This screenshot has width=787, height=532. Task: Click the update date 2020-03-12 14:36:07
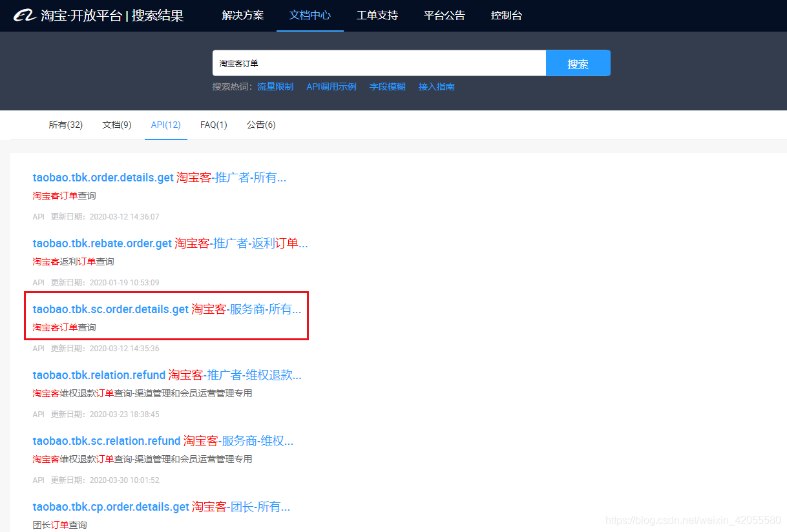tap(124, 217)
